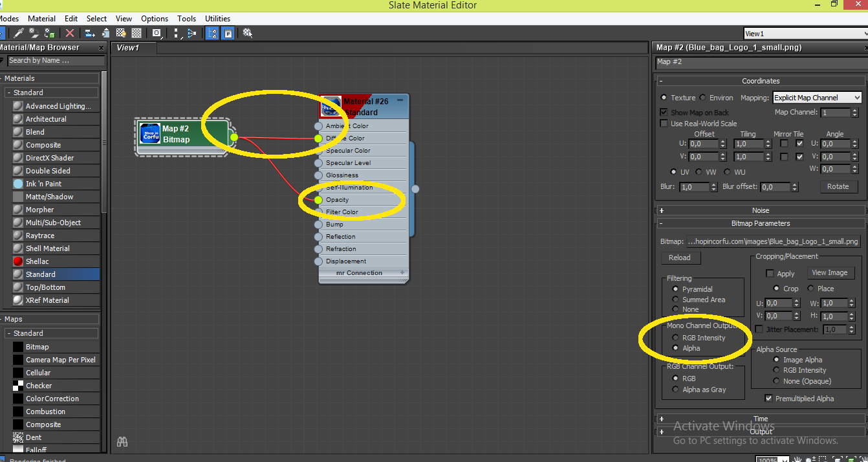Enable the Use Real-World Scale checkbox
Viewport: 868px width, 462px height.
point(664,124)
